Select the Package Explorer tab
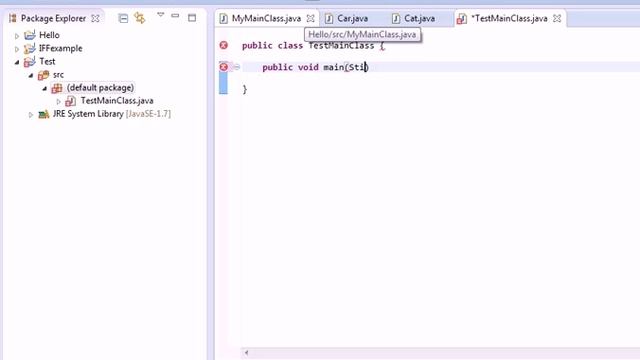Viewport: 640px width, 360px height. click(x=53, y=18)
